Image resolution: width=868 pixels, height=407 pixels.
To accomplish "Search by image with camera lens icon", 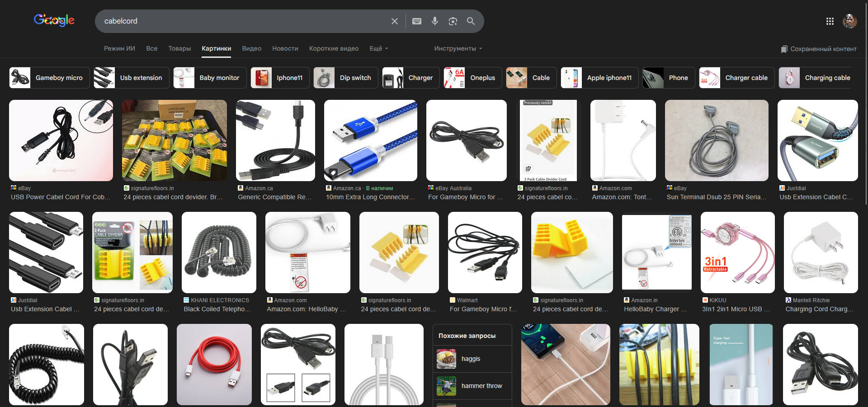I will click(453, 21).
